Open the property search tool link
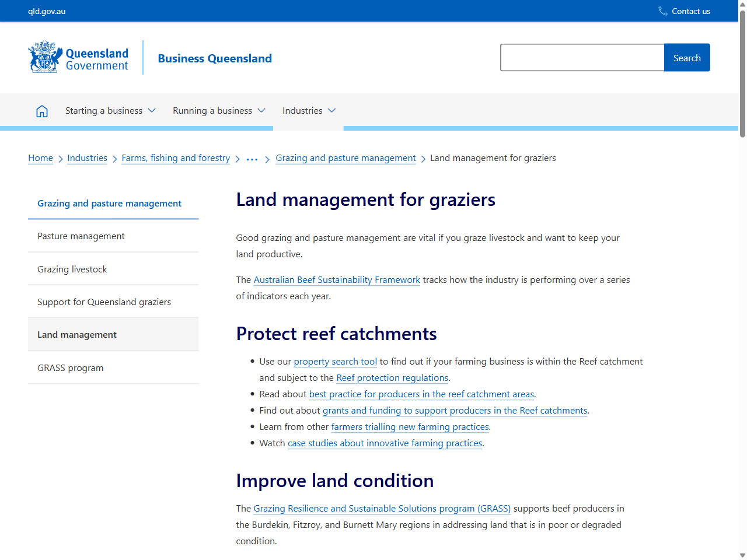 335,362
